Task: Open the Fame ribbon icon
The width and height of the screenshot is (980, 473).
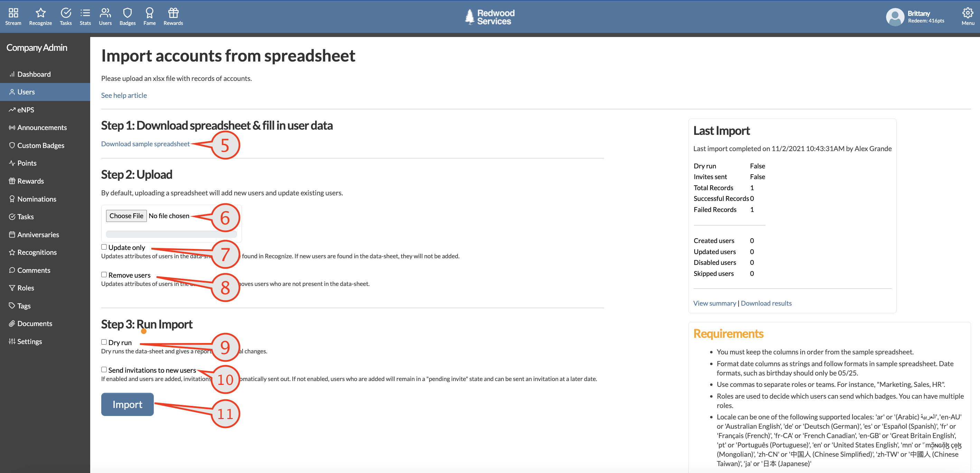Action: point(150,13)
